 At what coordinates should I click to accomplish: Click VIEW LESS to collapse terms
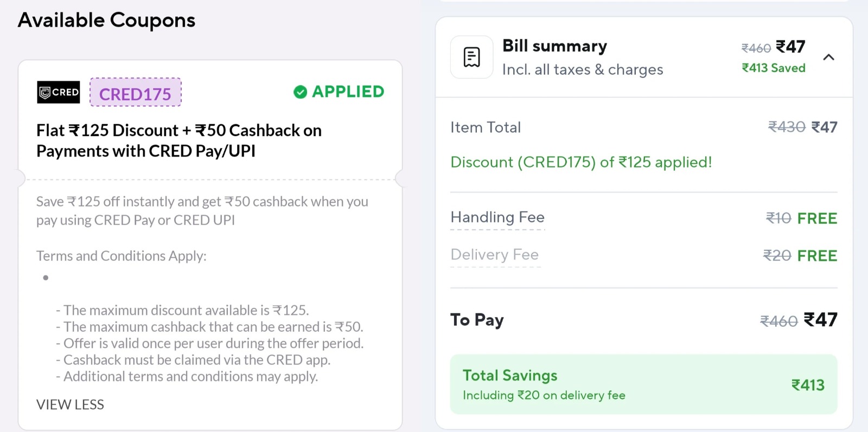(70, 404)
